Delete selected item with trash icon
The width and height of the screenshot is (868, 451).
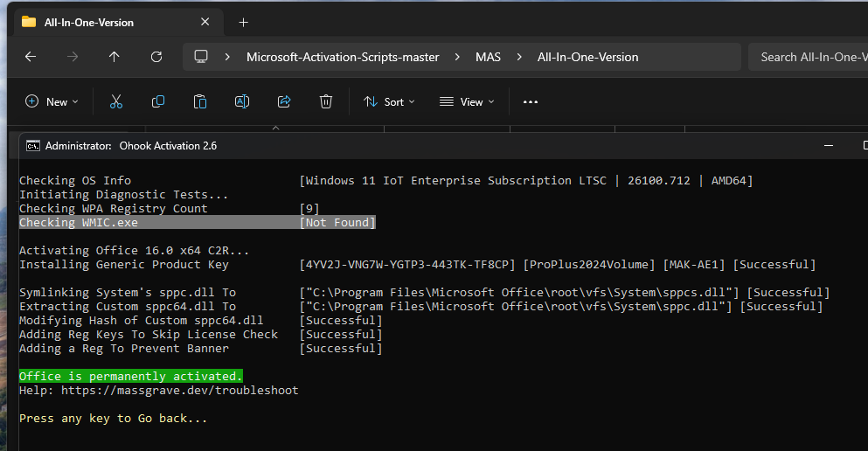coord(326,101)
